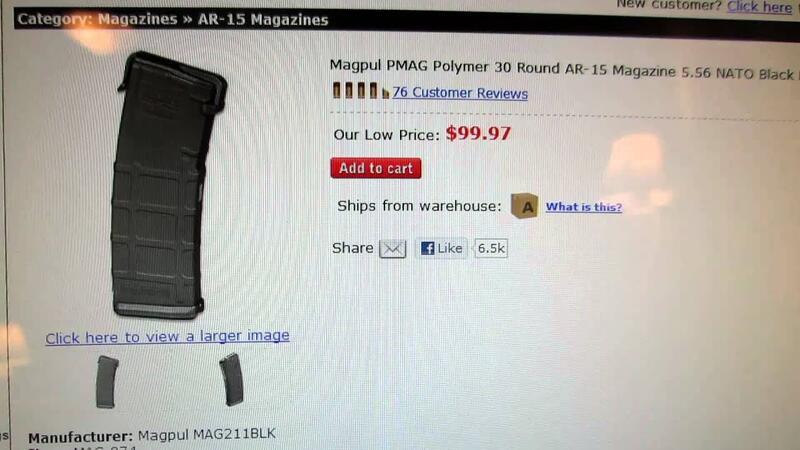Click the 'What is this?' warehouse link
The image size is (800, 450).
click(584, 207)
